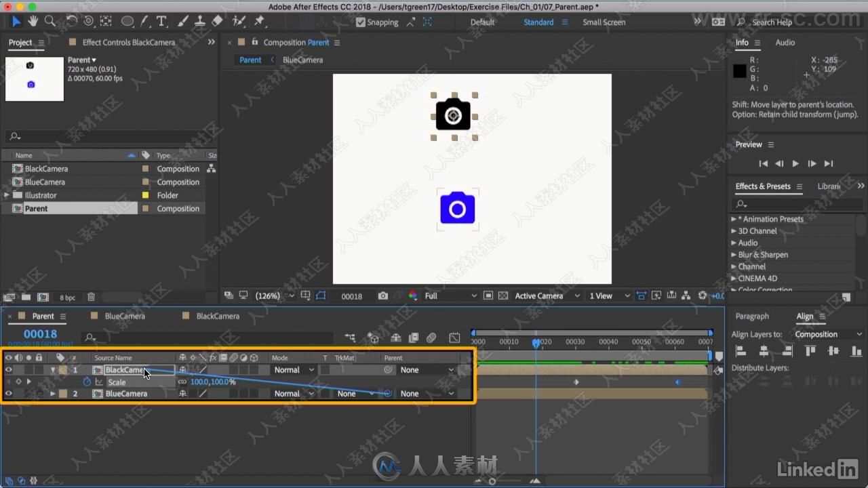Open the Paragraph panel tab
The image size is (868, 488).
pyautogui.click(x=752, y=316)
